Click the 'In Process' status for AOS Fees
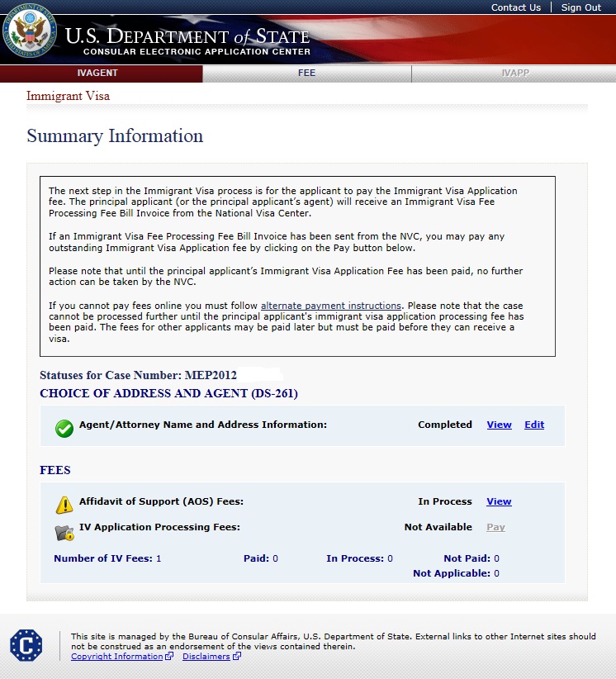The width and height of the screenshot is (616, 679). point(445,501)
